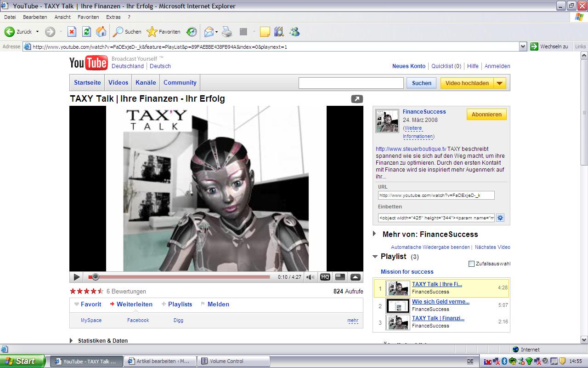The image size is (588, 368).
Task: Click the five-star rating control
Action: click(86, 291)
